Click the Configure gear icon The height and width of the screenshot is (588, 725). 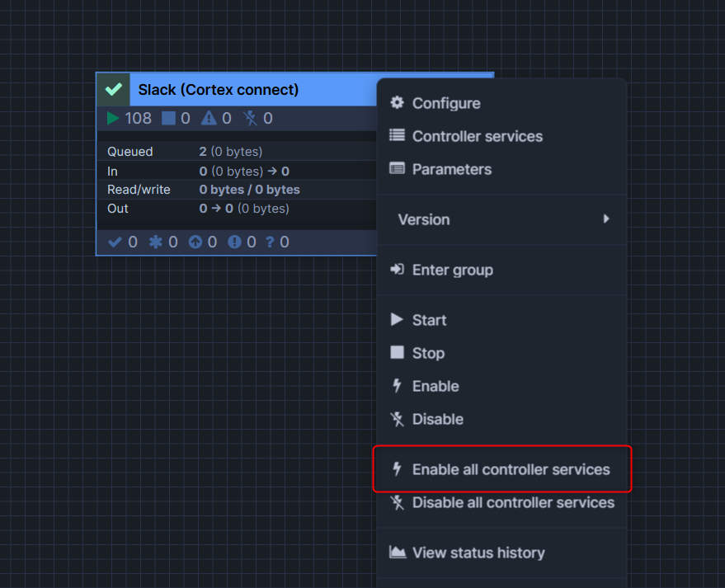pos(397,102)
